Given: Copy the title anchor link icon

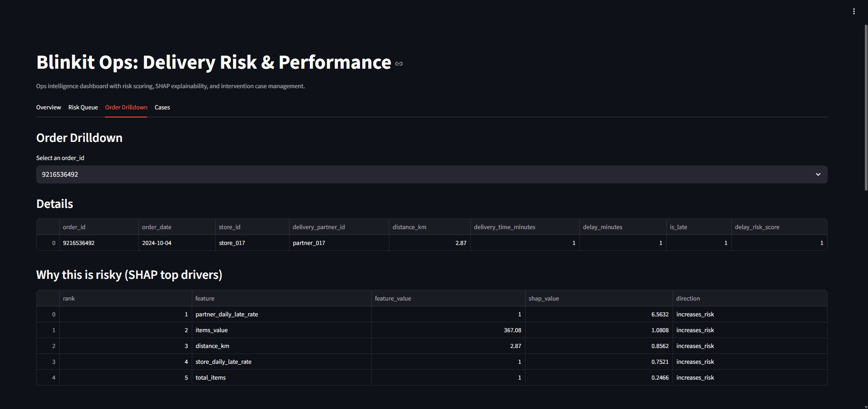Looking at the screenshot, I should click(x=399, y=64).
